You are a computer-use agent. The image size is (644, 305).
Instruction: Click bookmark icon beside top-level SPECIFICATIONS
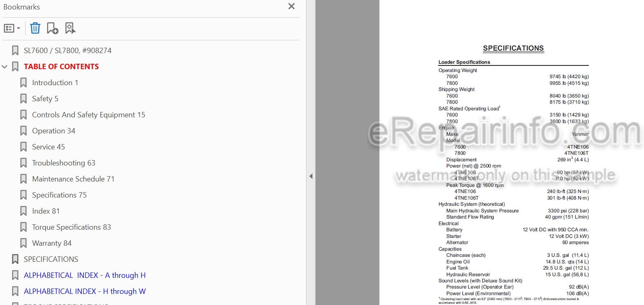coord(15,259)
